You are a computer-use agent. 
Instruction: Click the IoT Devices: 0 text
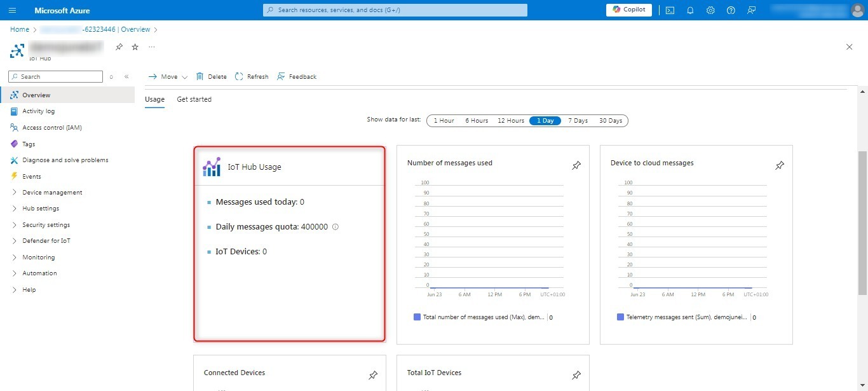coord(241,252)
